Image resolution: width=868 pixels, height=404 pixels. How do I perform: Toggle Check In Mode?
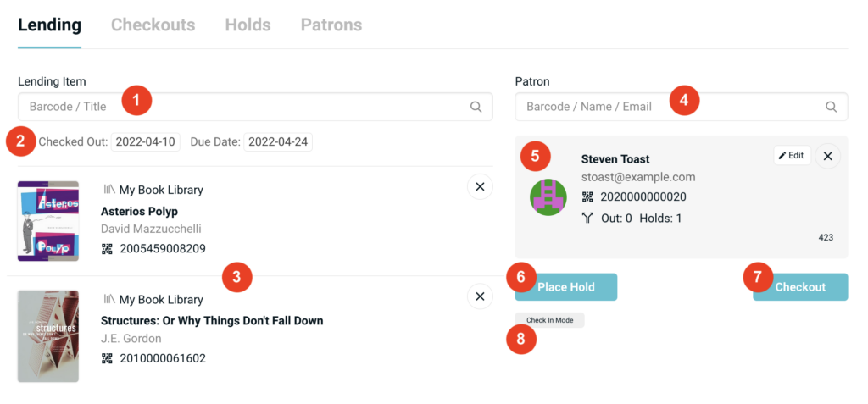tap(549, 320)
